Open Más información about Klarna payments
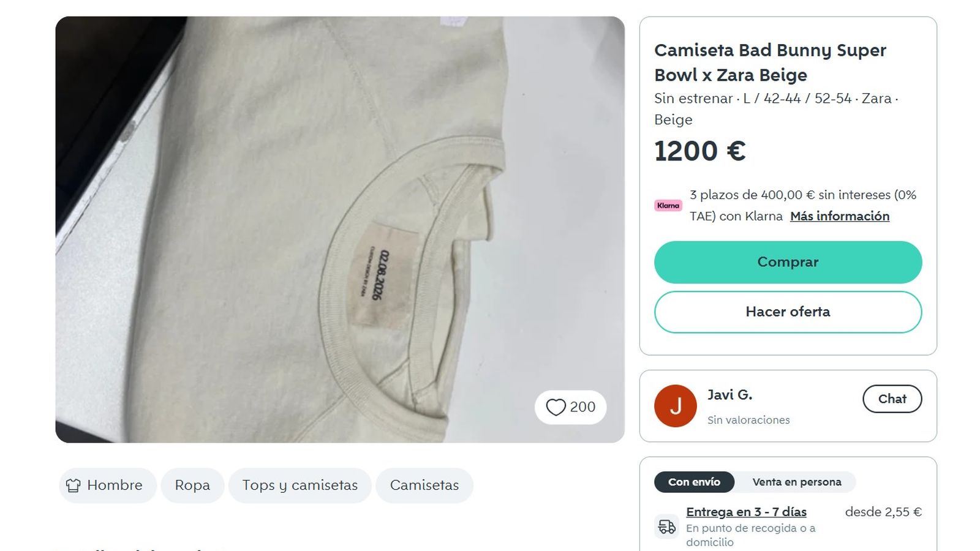The image size is (980, 551). coord(839,216)
